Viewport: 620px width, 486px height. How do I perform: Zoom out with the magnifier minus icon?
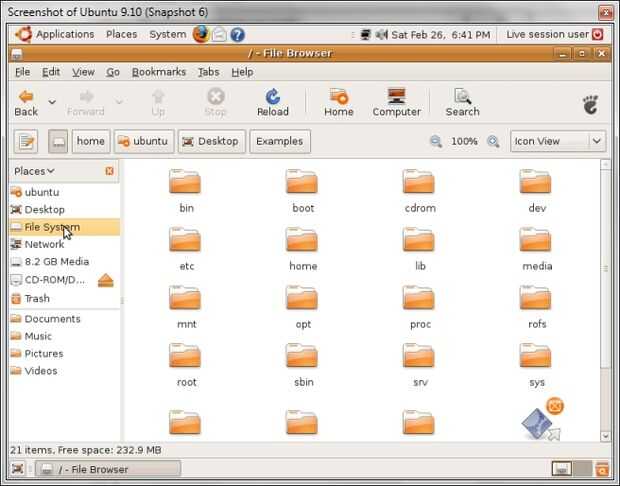pyautogui.click(x=435, y=141)
